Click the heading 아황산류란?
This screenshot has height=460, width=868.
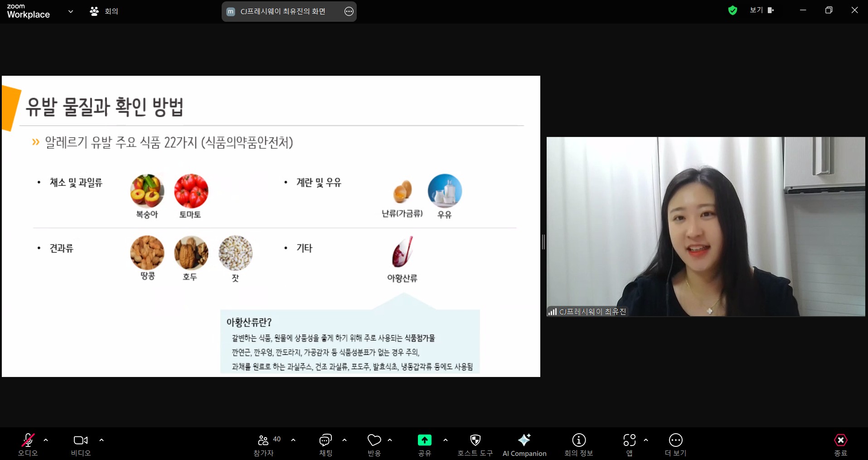click(249, 322)
